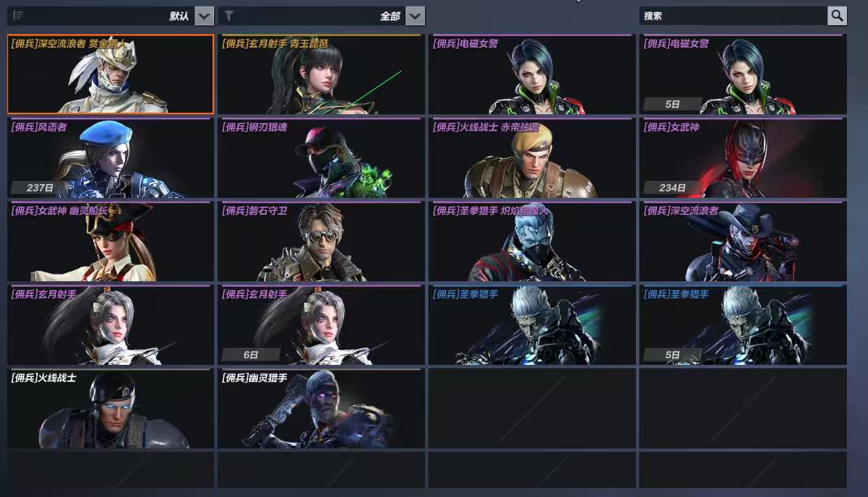Viewport: 868px width, 497px height.
Task: Choose the 幽灵猎手 character card
Action: [x=321, y=409]
